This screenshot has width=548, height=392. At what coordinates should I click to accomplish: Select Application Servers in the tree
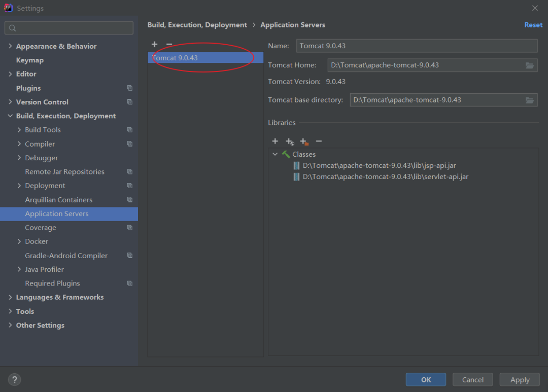pos(69,214)
